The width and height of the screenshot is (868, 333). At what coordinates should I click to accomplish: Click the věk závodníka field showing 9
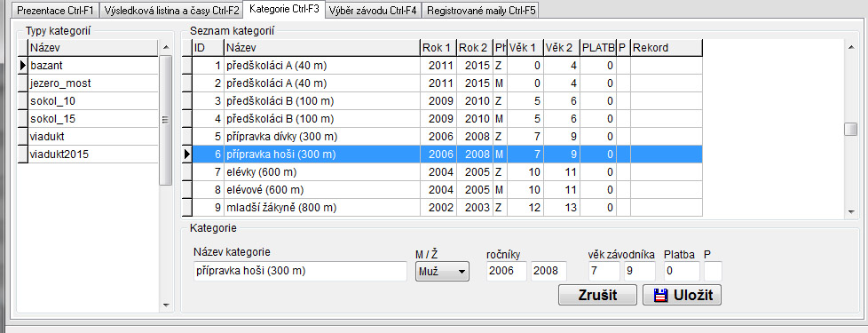click(639, 272)
